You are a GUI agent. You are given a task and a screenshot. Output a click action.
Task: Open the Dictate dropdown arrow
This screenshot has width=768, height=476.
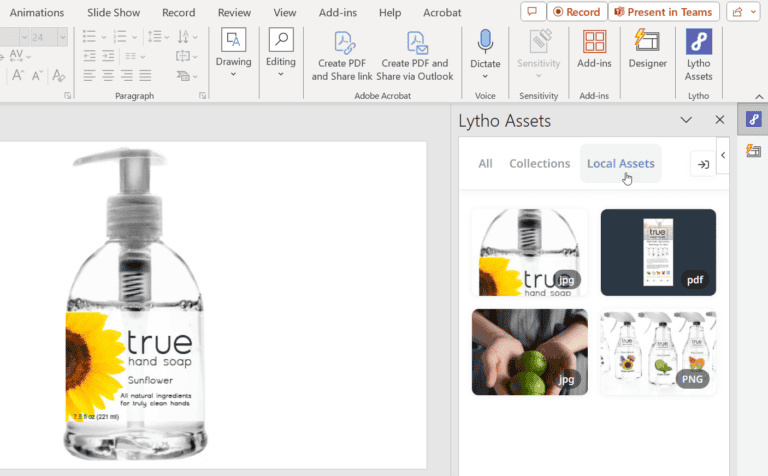coord(485,76)
